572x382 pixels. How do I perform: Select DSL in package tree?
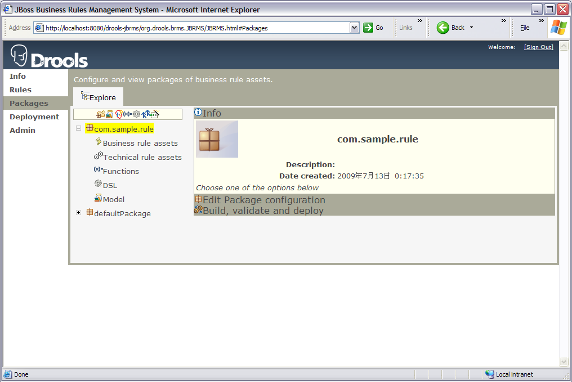click(110, 185)
